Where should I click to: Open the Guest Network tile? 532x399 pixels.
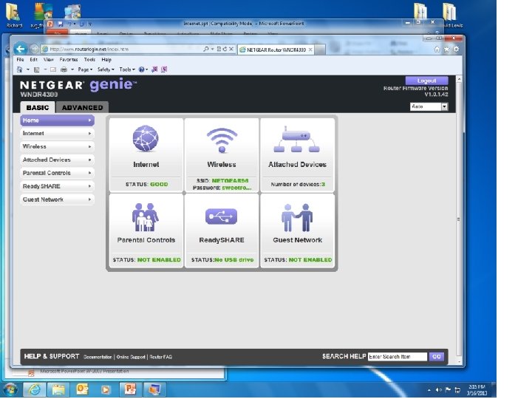pyautogui.click(x=297, y=231)
